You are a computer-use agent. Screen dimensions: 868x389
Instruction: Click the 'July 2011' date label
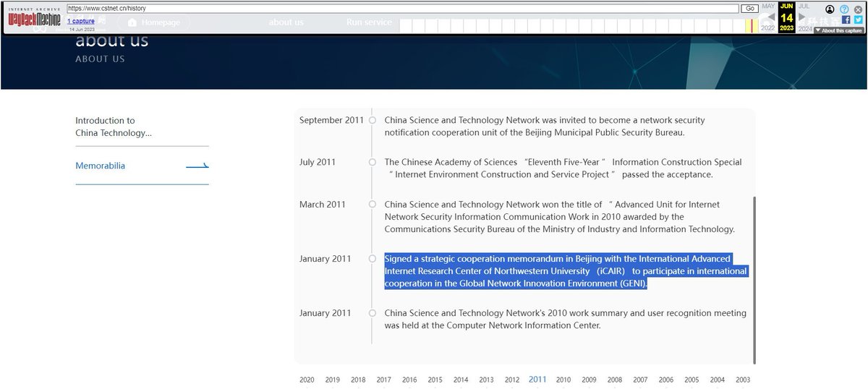[x=318, y=162]
